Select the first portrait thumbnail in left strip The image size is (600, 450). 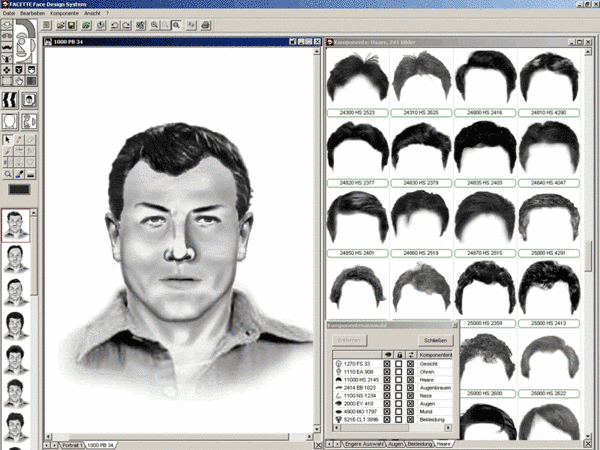[x=17, y=225]
